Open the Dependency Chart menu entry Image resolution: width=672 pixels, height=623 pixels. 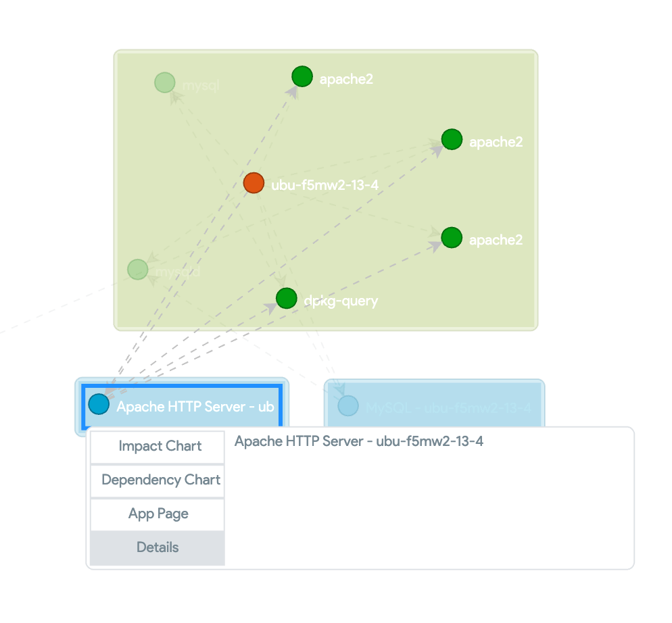160,480
